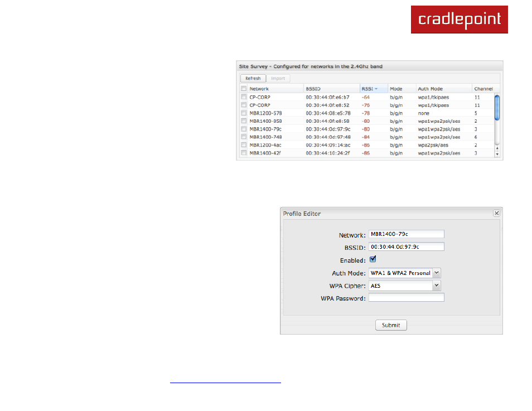Click the RSSI sort arrow indicator
Image resolution: width=532 pixels, height=411 pixels.
pos(376,89)
